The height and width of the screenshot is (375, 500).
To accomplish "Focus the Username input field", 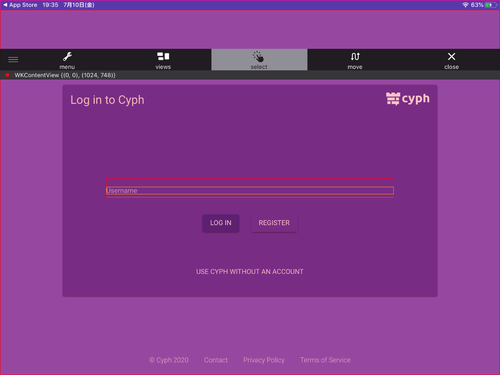I will pyautogui.click(x=250, y=190).
